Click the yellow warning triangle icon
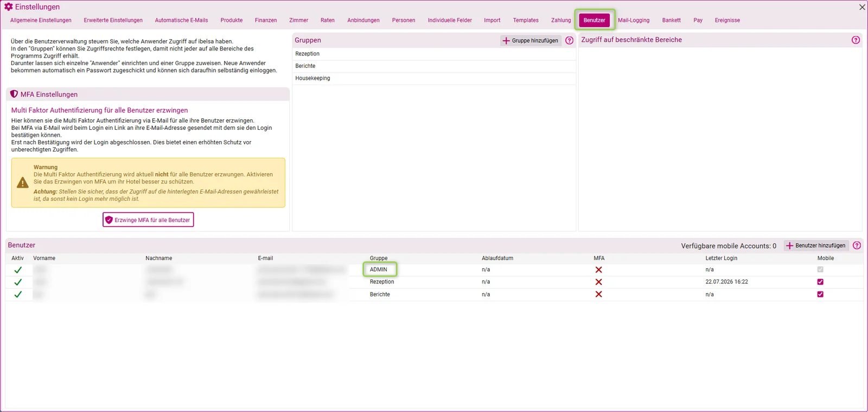The image size is (868, 412). click(23, 183)
